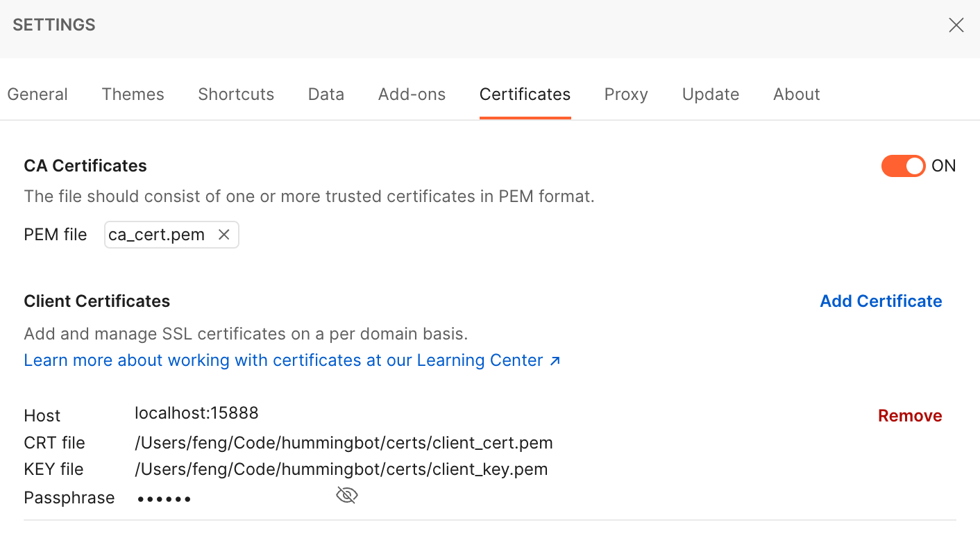
Task: Click the ca_cert.pem file chip
Action: [x=171, y=235]
